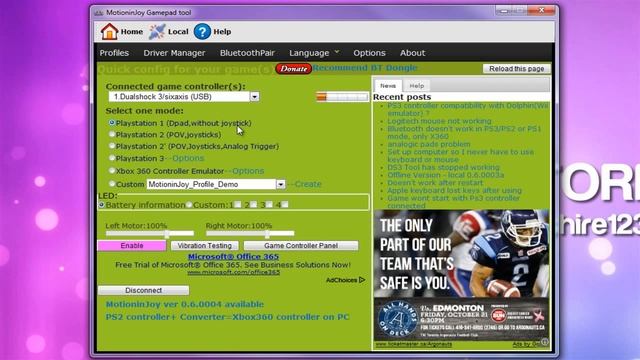The image size is (640, 360).
Task: Open the About page
Action: tap(412, 53)
